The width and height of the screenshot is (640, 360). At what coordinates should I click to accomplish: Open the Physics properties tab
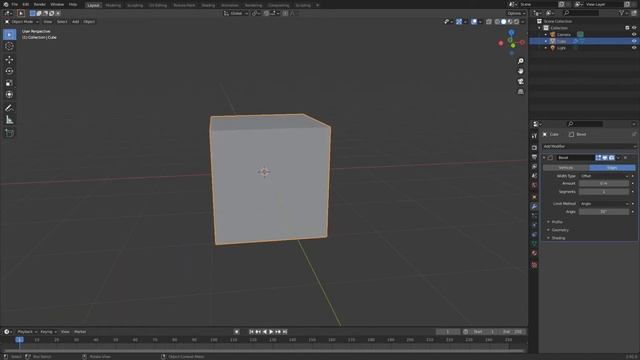534,225
